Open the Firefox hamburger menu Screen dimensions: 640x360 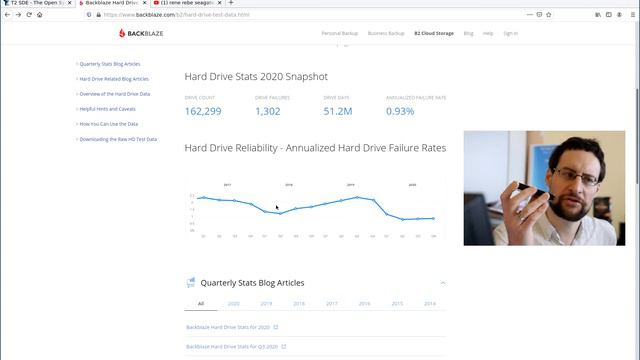tap(633, 15)
